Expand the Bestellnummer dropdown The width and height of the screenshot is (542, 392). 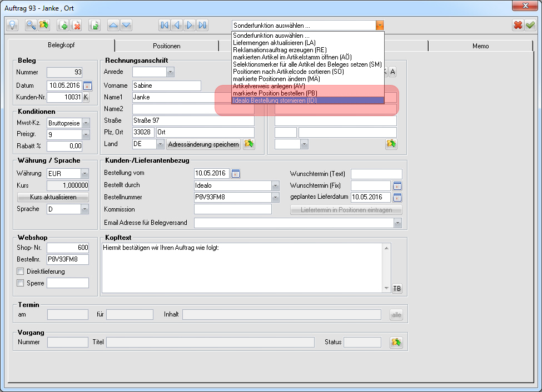click(x=275, y=198)
